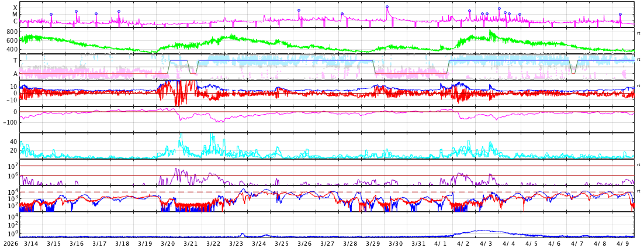Click the '3/18' date label
Screen dimensions: 644x248
122,243
